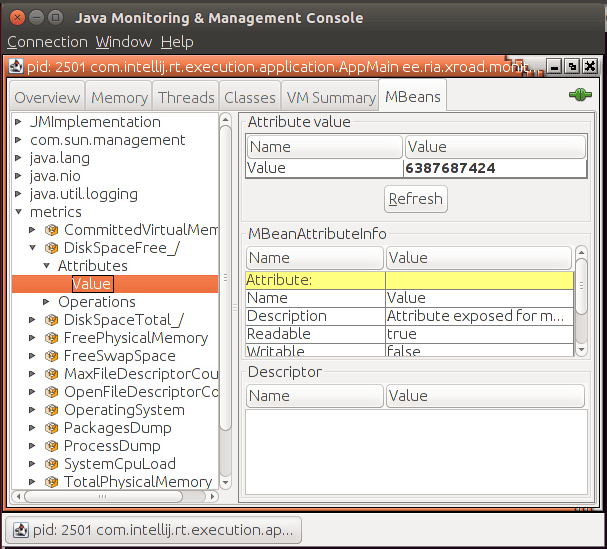
Task: Click the PackagesDump bean icon
Action: click(52, 428)
